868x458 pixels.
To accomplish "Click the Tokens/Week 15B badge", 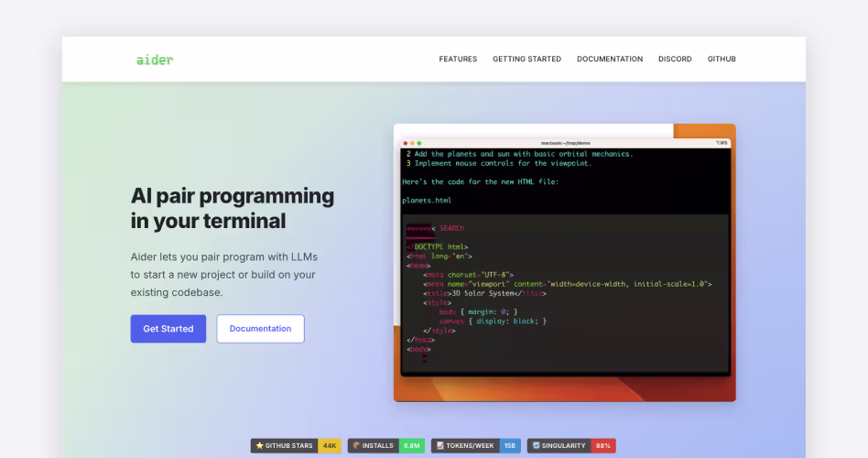I will point(475,445).
